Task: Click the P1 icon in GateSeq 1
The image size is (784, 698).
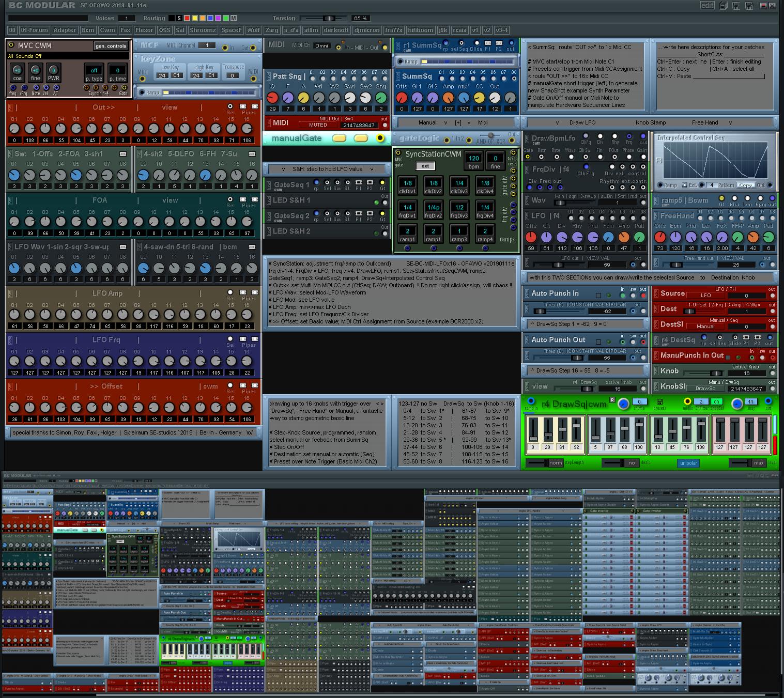Action: coord(359,182)
